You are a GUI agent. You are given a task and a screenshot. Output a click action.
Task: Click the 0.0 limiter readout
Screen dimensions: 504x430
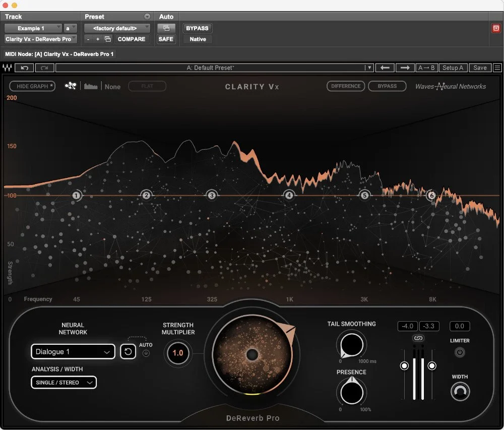pos(460,326)
